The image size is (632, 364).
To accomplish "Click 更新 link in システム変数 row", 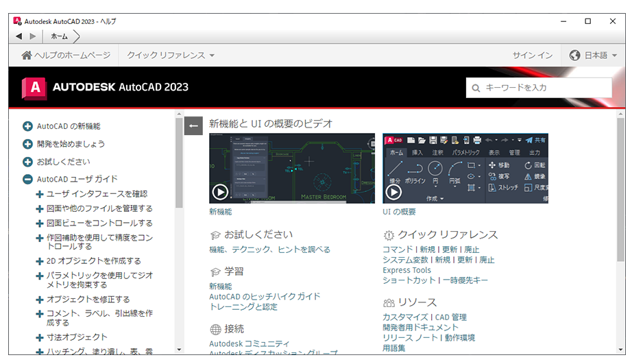I will [465, 260].
